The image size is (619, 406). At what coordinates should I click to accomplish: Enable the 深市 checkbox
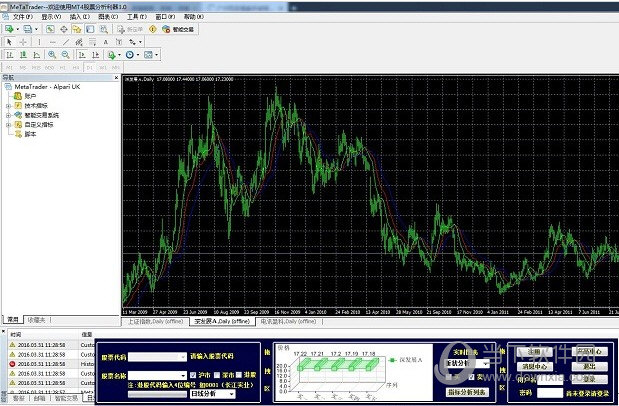tap(218, 375)
